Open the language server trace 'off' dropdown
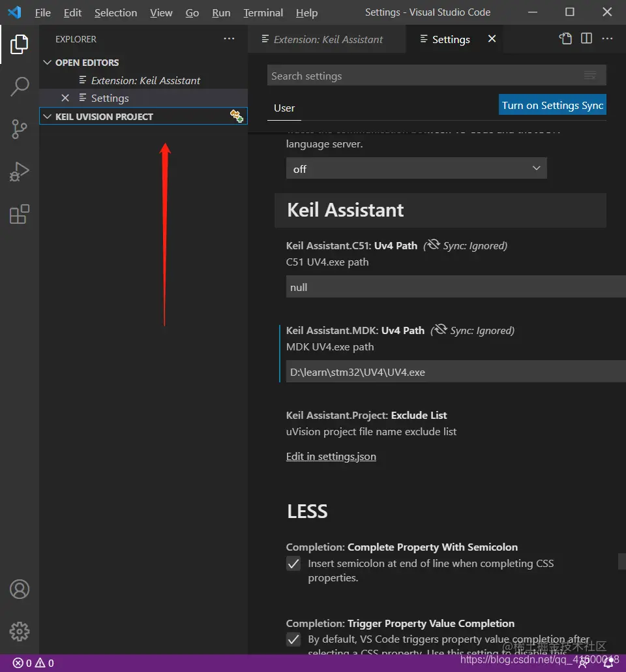The width and height of the screenshot is (626, 672). pyautogui.click(x=417, y=168)
